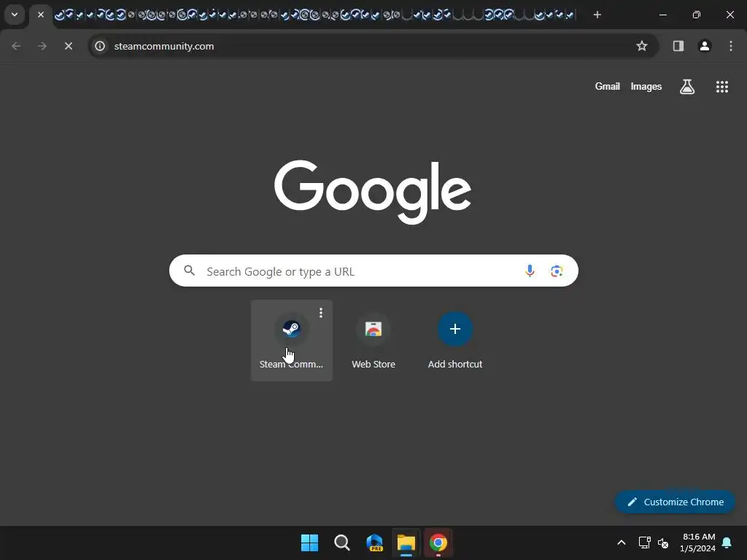Screen dimensions: 747x560
Task: Show hidden system tray icons
Action: coord(622,542)
